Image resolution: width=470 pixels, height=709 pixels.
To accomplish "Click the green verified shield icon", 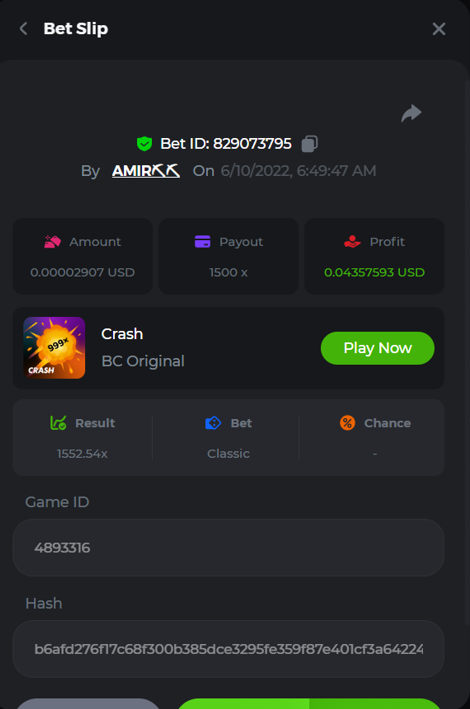I will 144,144.
